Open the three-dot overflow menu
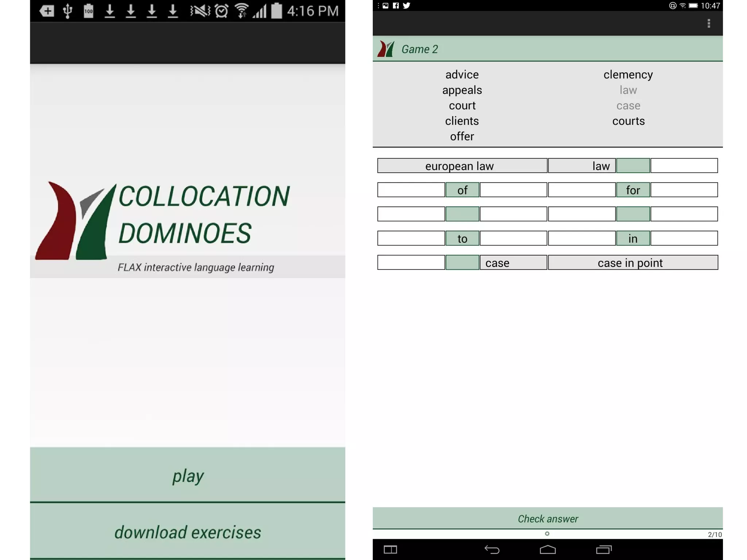Screen dimensions: 747x560 click(x=708, y=24)
